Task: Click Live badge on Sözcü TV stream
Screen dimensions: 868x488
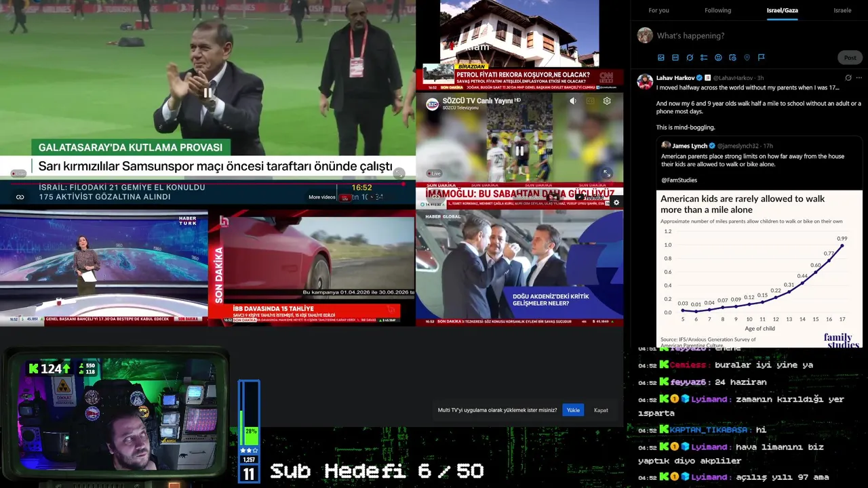Action: point(433,174)
